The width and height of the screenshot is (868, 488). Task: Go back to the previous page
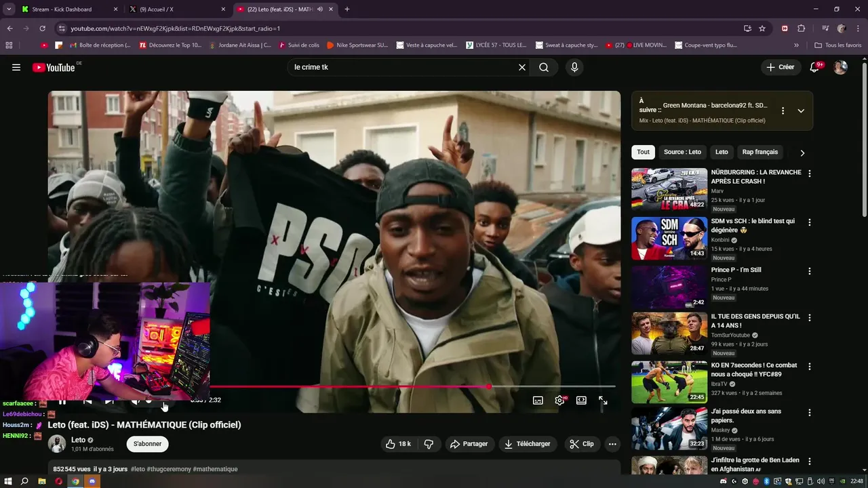(9, 28)
